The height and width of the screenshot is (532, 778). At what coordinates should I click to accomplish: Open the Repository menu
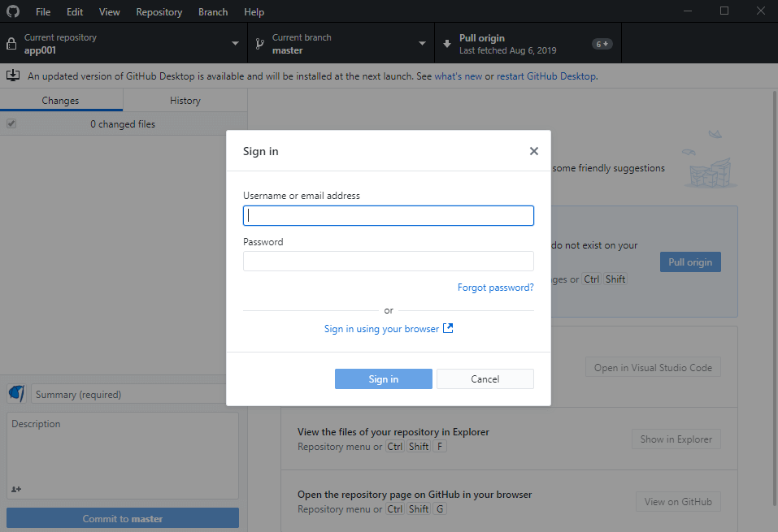(159, 12)
